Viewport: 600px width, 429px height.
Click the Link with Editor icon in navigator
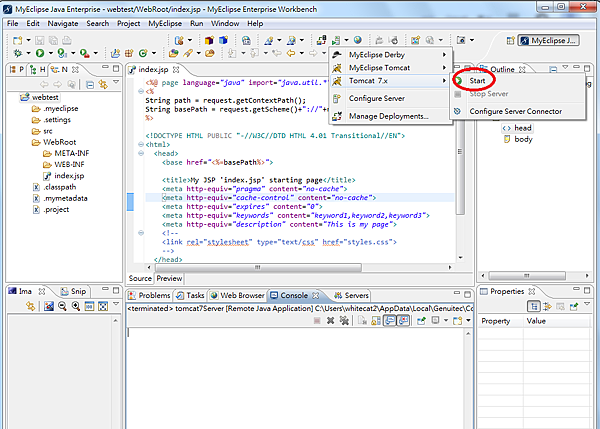tap(103, 84)
